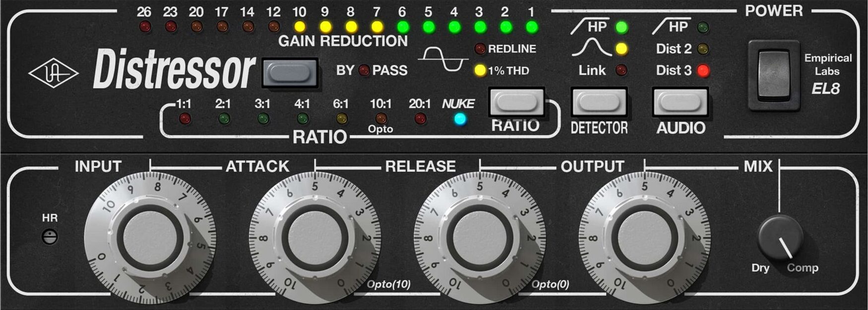Toggle the Power rocker switch
The height and width of the screenshot is (310, 868).
[773, 75]
